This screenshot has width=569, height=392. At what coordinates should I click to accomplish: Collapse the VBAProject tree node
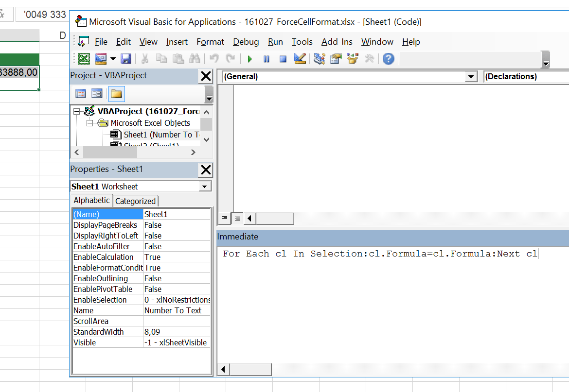(x=76, y=111)
